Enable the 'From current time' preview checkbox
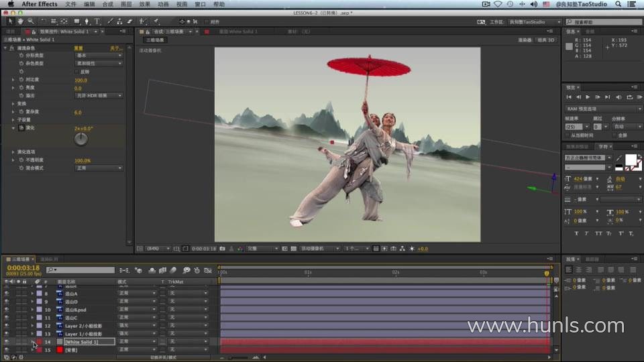Image resolution: width=644 pixels, height=362 pixels. [568, 135]
